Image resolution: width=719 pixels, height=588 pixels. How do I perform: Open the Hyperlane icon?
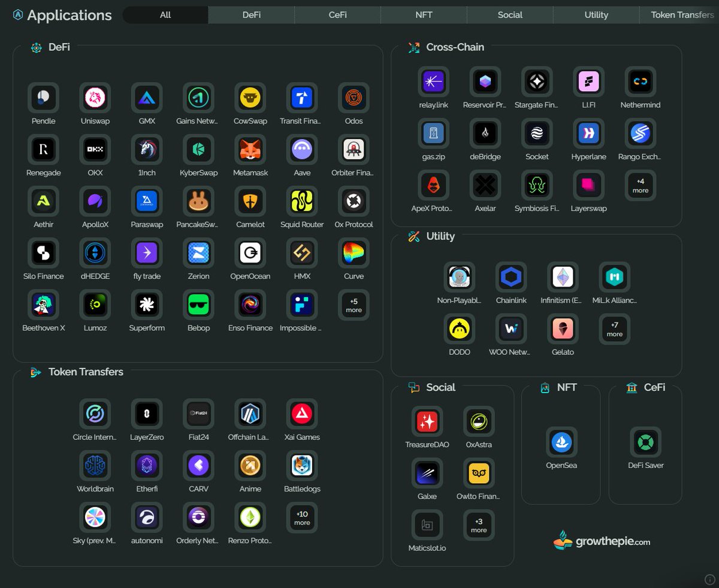point(588,133)
